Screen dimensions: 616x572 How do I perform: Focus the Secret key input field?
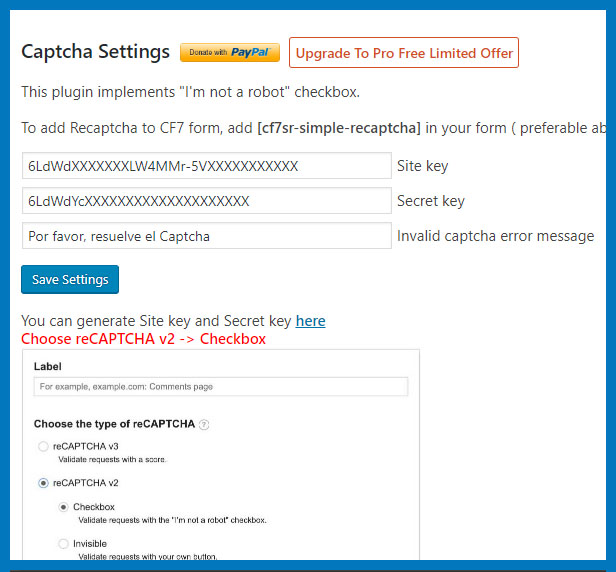[207, 201]
